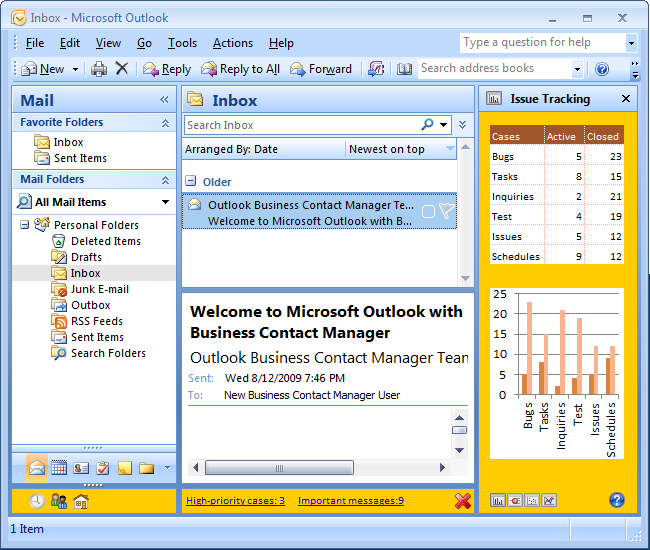Close the Issue Tracking pane
Screen dimensions: 650x550
(x=626, y=99)
